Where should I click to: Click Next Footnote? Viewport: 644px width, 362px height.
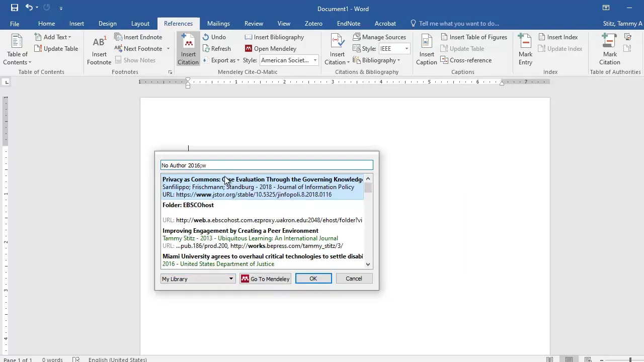tap(138, 49)
